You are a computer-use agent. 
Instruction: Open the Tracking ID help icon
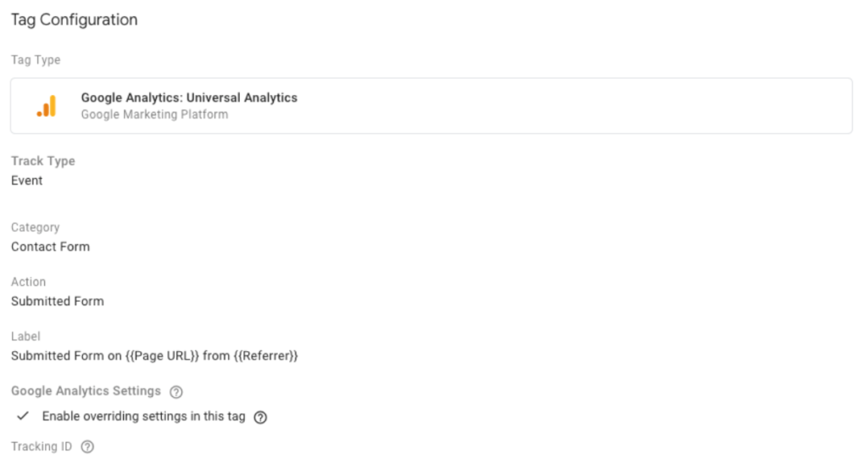tap(87, 447)
